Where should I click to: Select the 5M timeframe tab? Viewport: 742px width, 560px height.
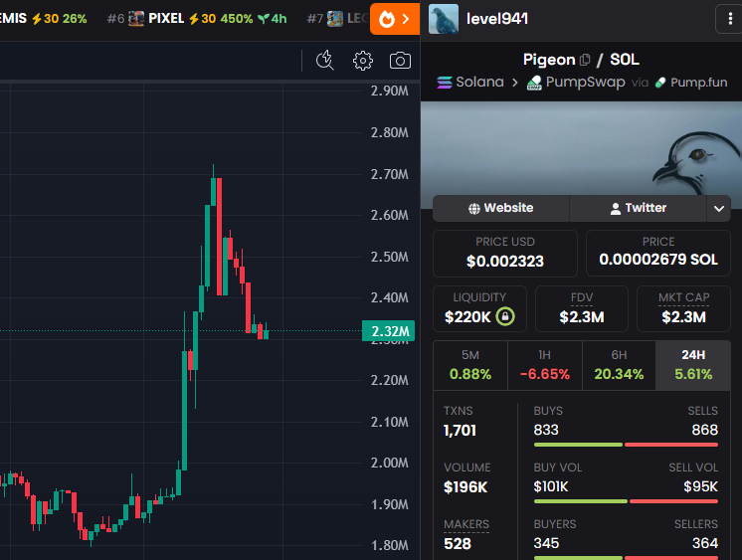point(470,365)
